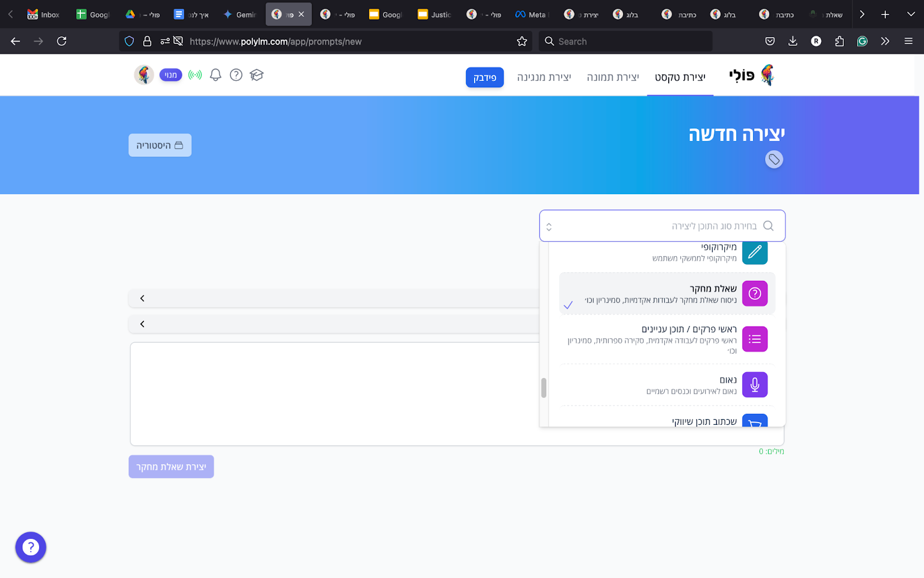Open Firefox downloads panel

[793, 41]
